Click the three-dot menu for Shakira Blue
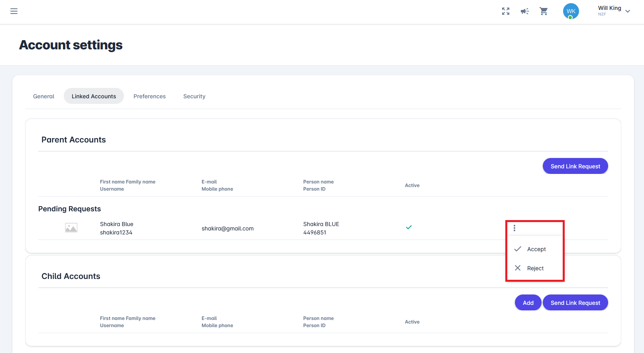This screenshot has height=353, width=644. 514,228
